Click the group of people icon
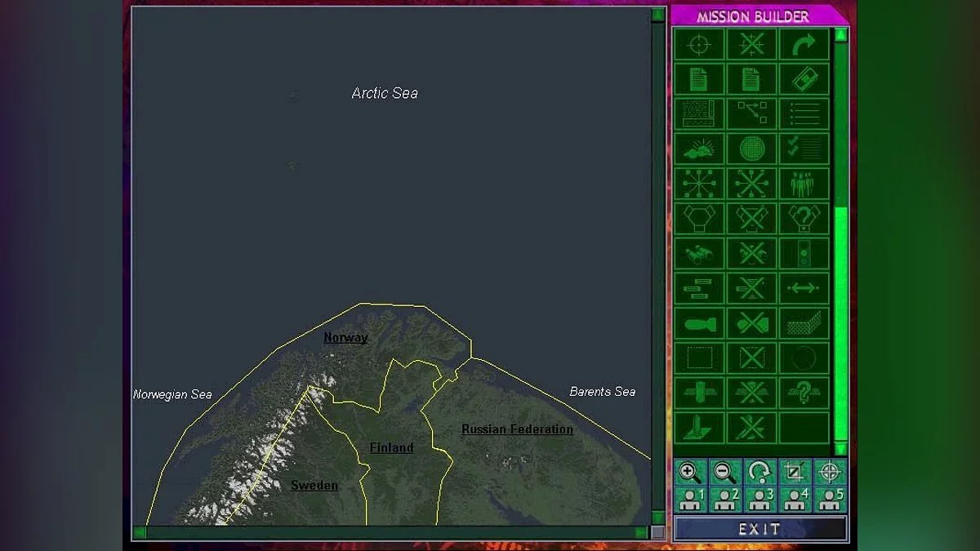The width and height of the screenshot is (980, 551). [804, 184]
